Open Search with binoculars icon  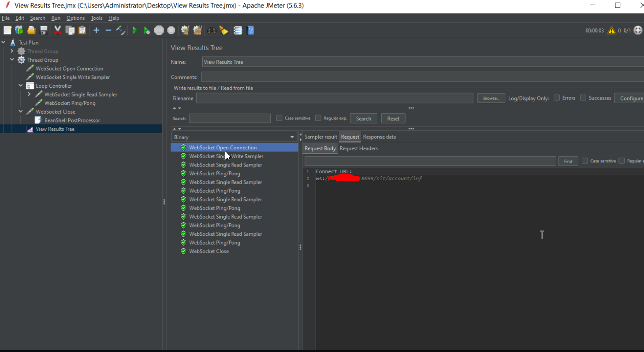pyautogui.click(x=212, y=30)
